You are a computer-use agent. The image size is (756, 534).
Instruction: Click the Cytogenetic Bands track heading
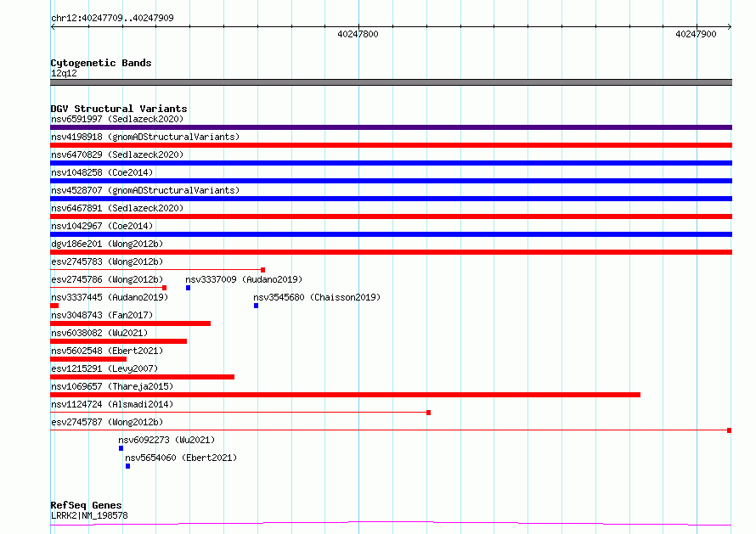[x=101, y=63]
